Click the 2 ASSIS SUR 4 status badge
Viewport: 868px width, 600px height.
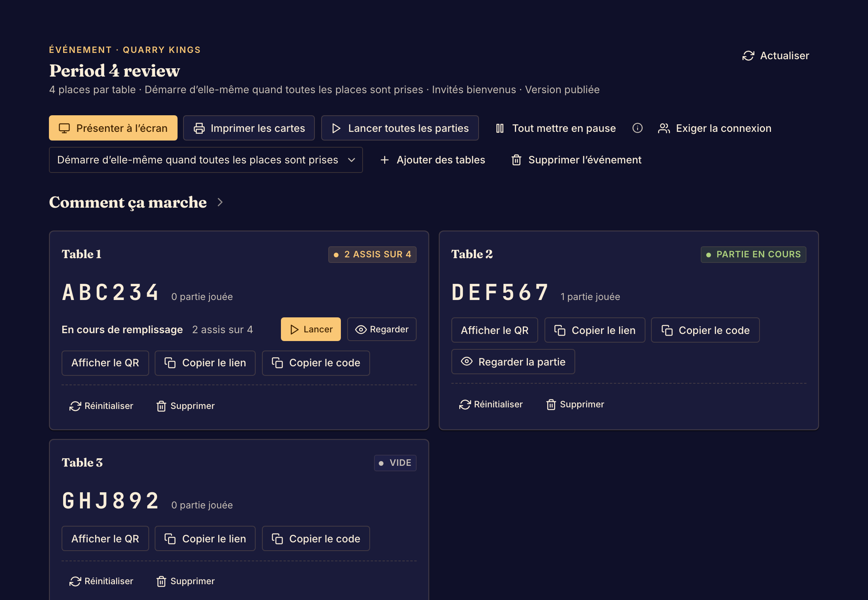pos(372,254)
